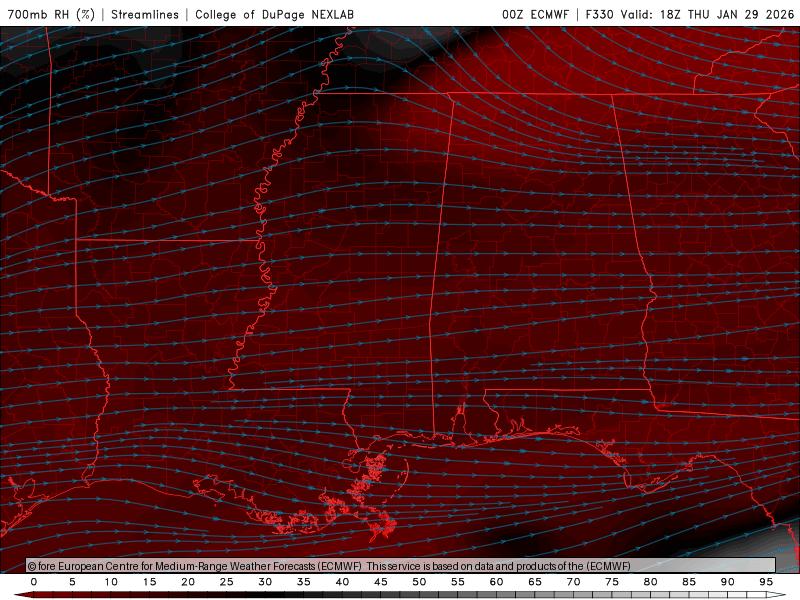Click the "35" label on color scale
This screenshot has width=800, height=600.
pos(304,582)
